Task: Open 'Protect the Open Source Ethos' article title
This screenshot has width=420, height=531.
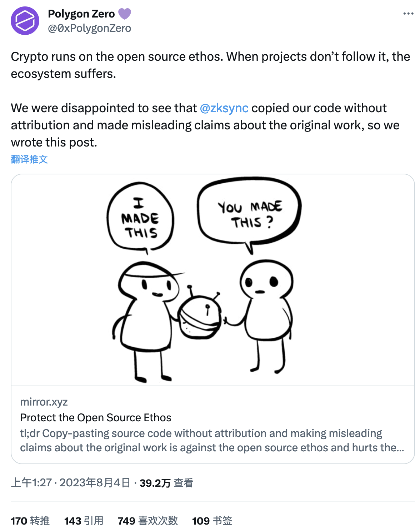Action: 96,417
